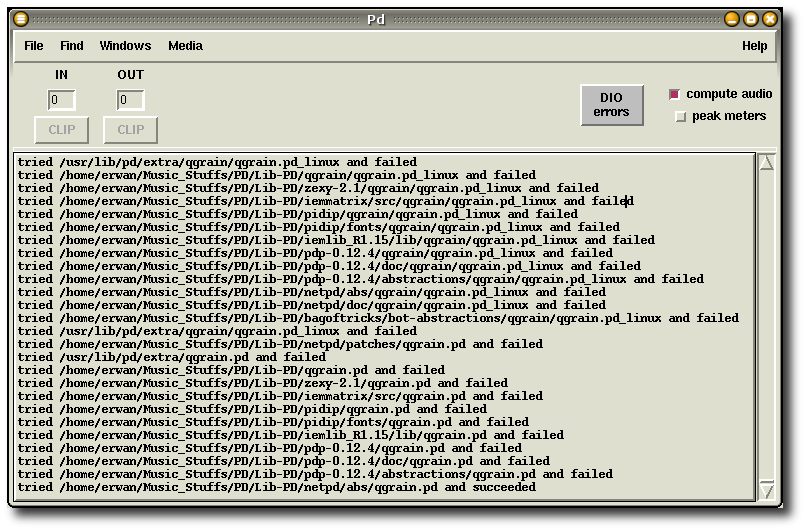The image size is (806, 531).
Task: Open the Help menu
Action: [x=754, y=46]
